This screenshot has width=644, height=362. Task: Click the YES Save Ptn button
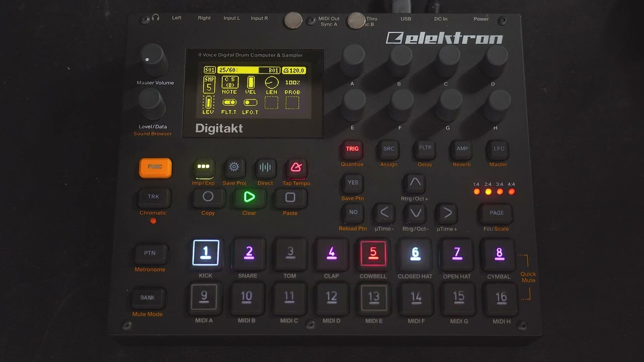[353, 183]
